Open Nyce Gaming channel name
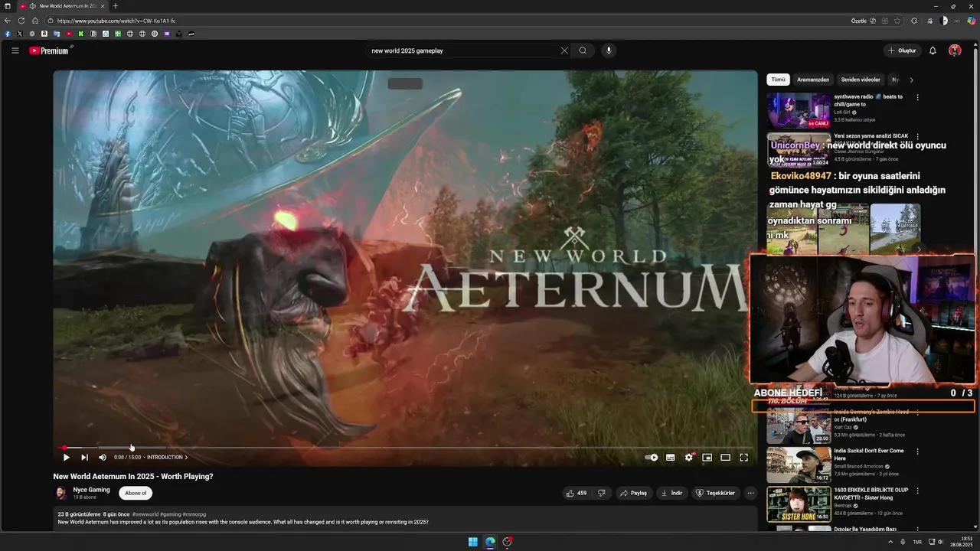This screenshot has width=980, height=551. (x=91, y=490)
